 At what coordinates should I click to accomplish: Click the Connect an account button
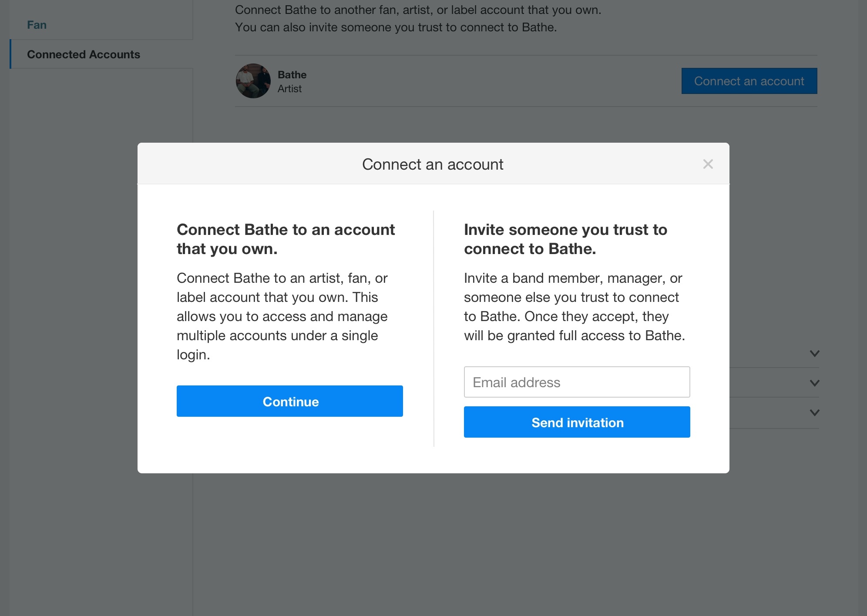(x=749, y=81)
